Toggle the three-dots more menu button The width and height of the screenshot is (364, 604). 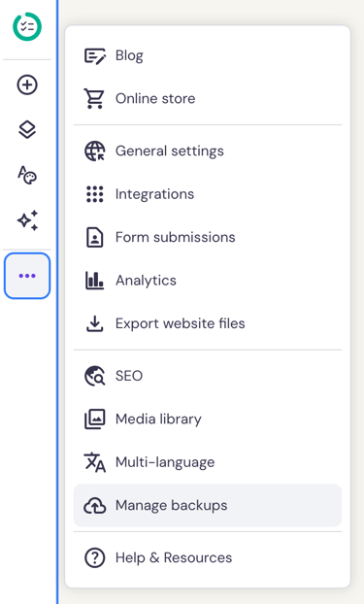[27, 276]
